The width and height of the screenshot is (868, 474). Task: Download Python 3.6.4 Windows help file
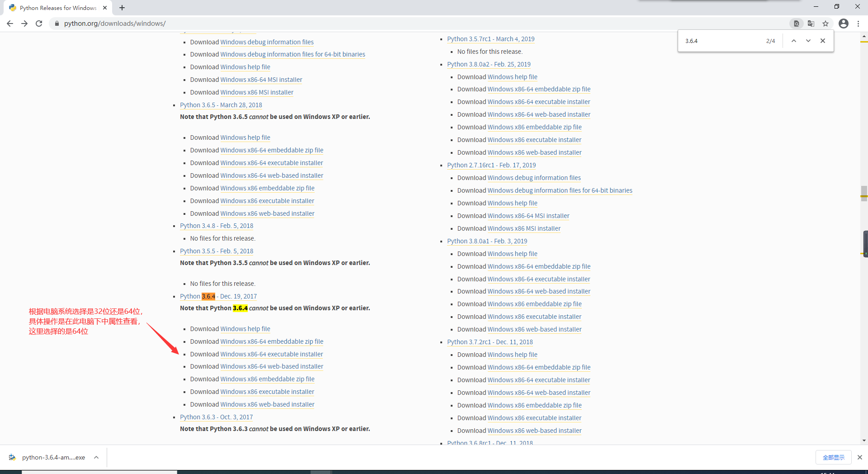pyautogui.click(x=245, y=329)
